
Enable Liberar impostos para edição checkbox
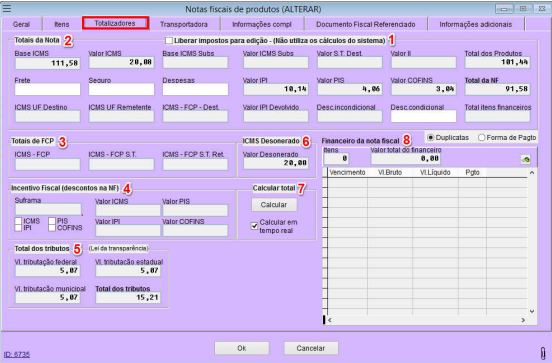click(169, 40)
